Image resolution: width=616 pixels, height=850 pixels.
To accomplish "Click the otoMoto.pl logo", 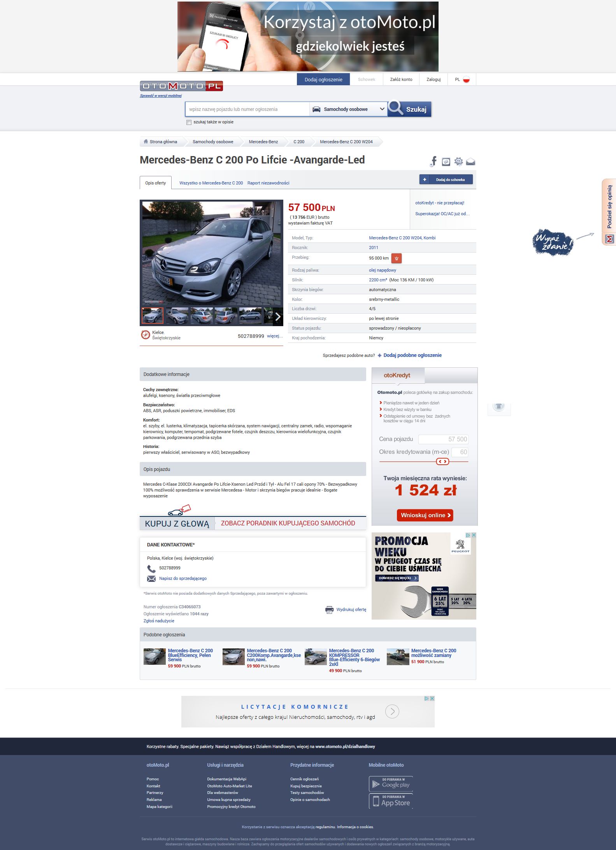I will coord(181,86).
